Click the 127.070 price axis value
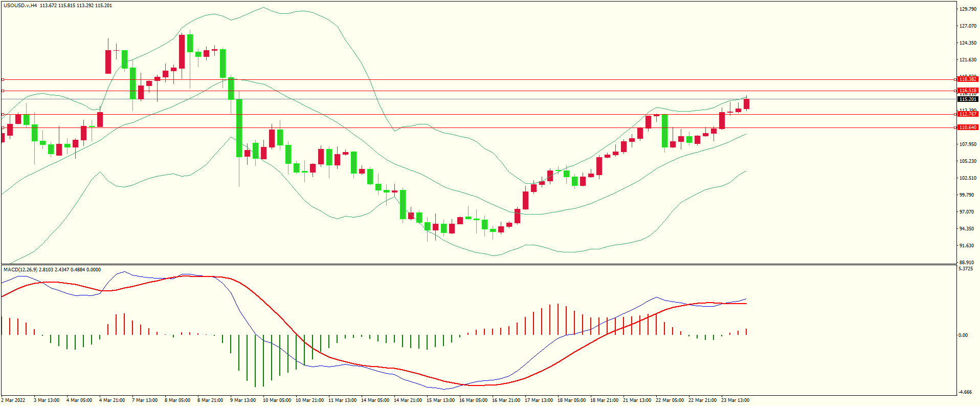Viewport: 980px width, 406px height. click(x=968, y=26)
